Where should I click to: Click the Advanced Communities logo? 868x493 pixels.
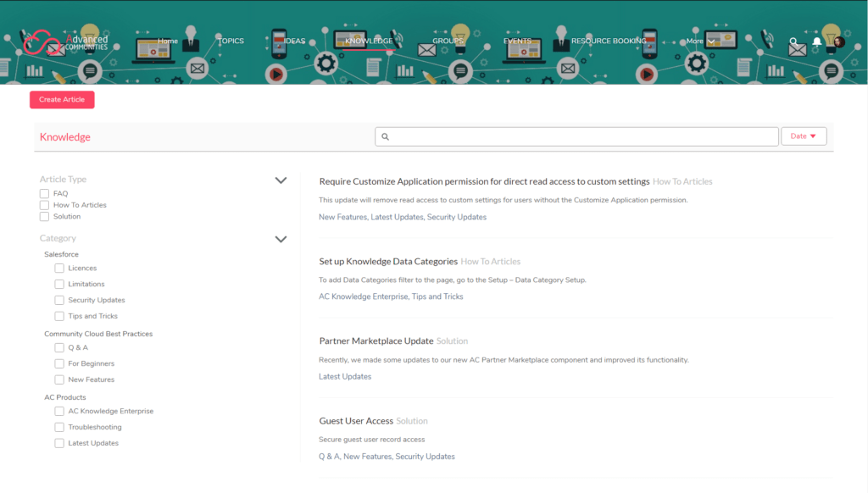[x=66, y=42]
